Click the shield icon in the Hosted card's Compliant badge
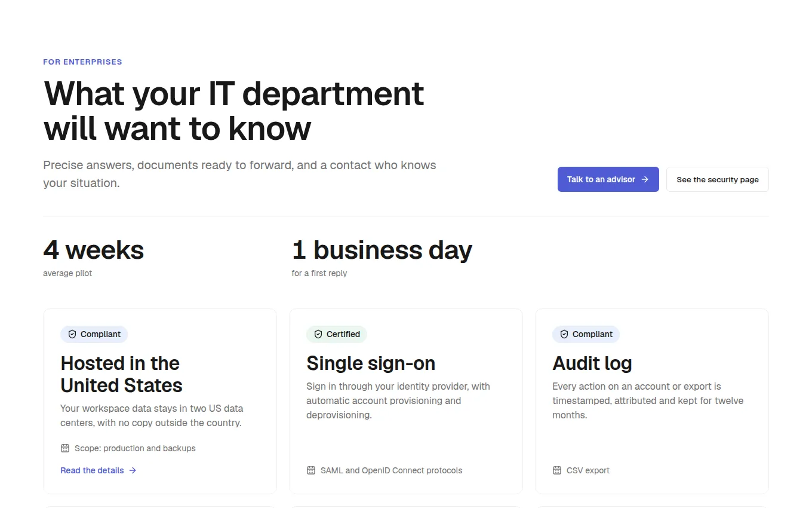The height and width of the screenshot is (508, 812). click(72, 334)
